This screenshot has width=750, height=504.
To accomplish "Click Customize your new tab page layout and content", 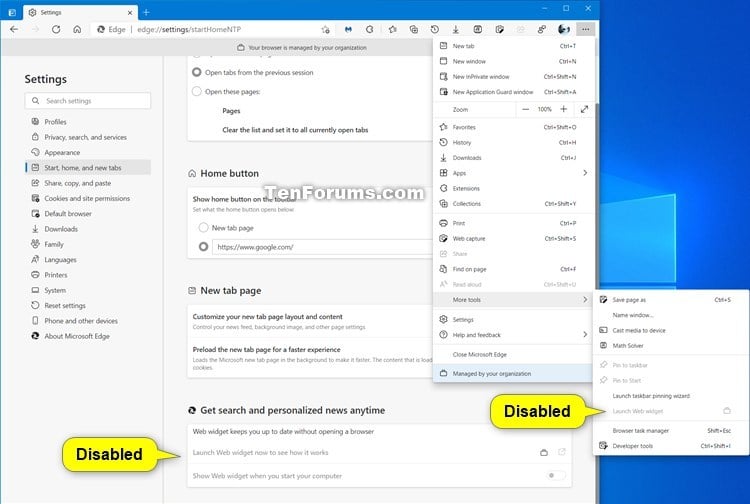I will tap(267, 317).
